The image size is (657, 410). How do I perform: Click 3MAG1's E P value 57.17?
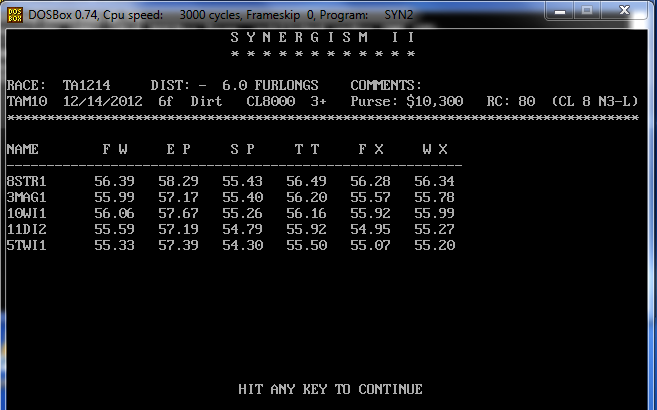178,197
